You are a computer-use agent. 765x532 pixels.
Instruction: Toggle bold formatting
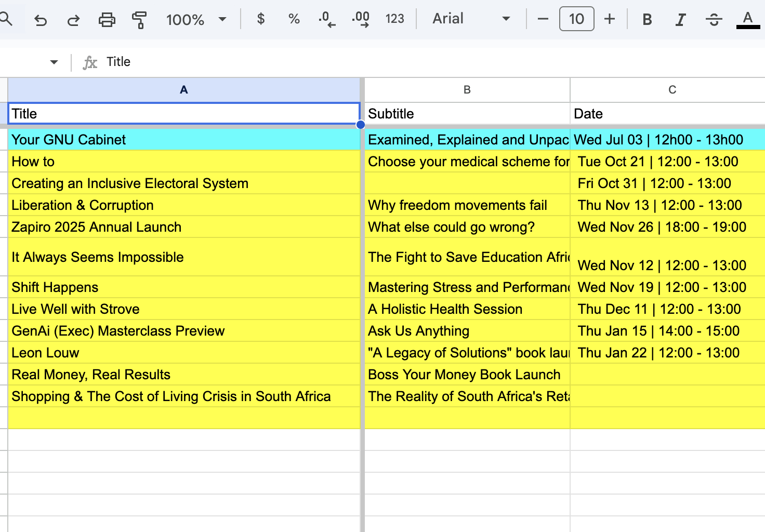click(647, 19)
